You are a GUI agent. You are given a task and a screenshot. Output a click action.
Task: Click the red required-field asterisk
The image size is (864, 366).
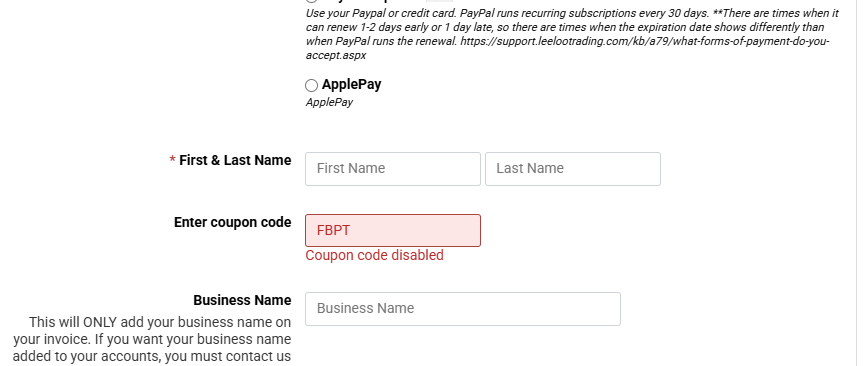coord(172,160)
